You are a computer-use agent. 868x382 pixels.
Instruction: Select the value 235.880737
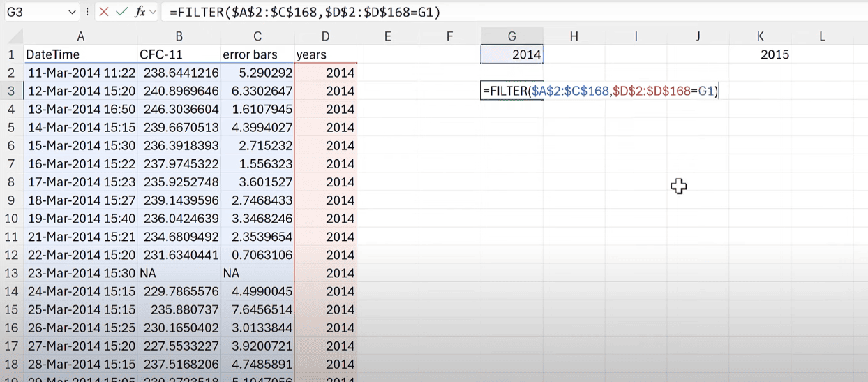[179, 309]
